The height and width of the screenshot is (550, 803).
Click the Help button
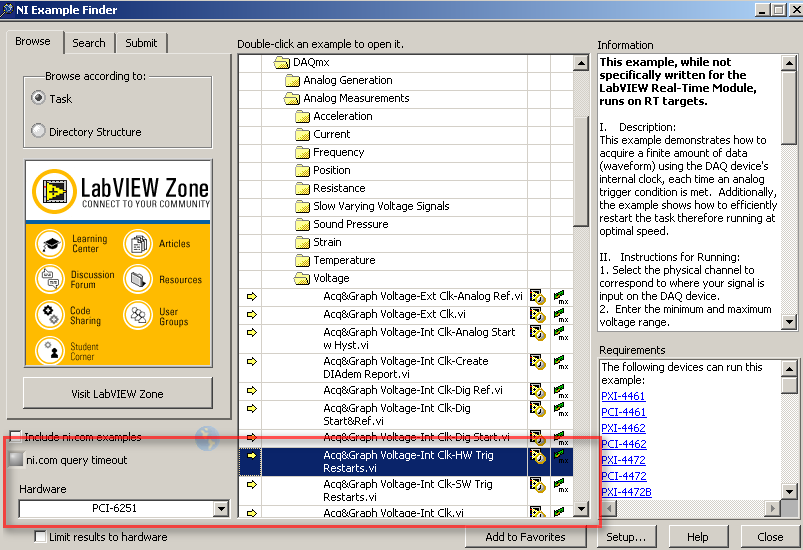(x=698, y=537)
